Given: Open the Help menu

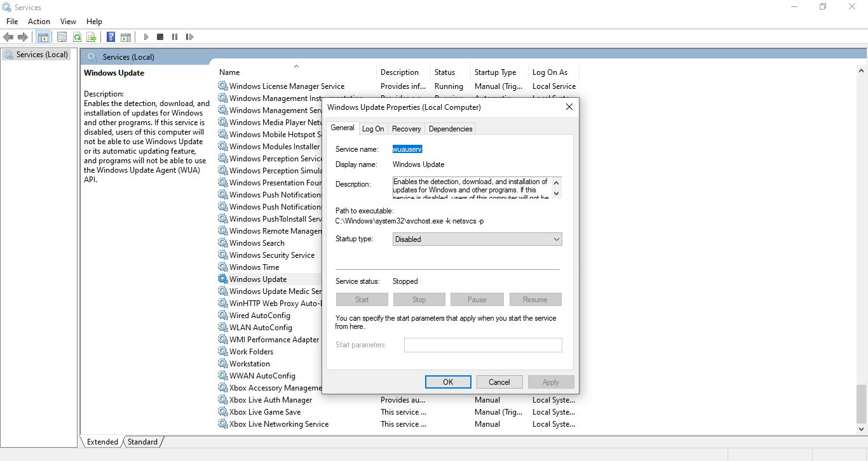Looking at the screenshot, I should pyautogui.click(x=94, y=22).
